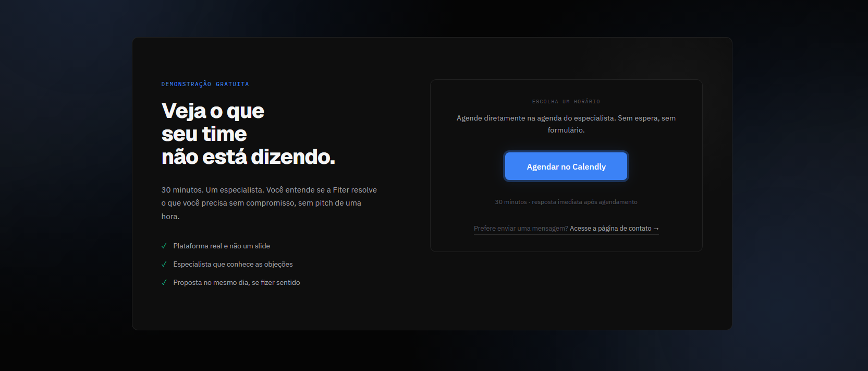
Task: Click the ESCOLHA UM HORÁRIO label
Action: click(566, 101)
